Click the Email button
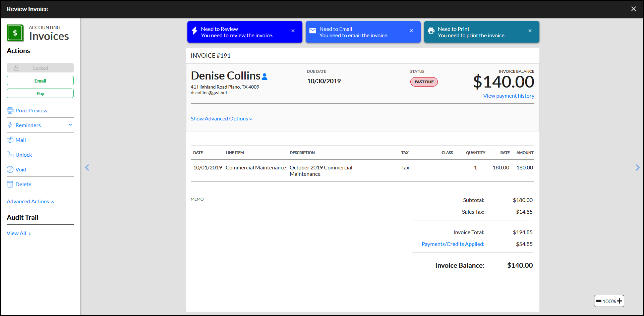The image size is (644, 316). point(40,81)
